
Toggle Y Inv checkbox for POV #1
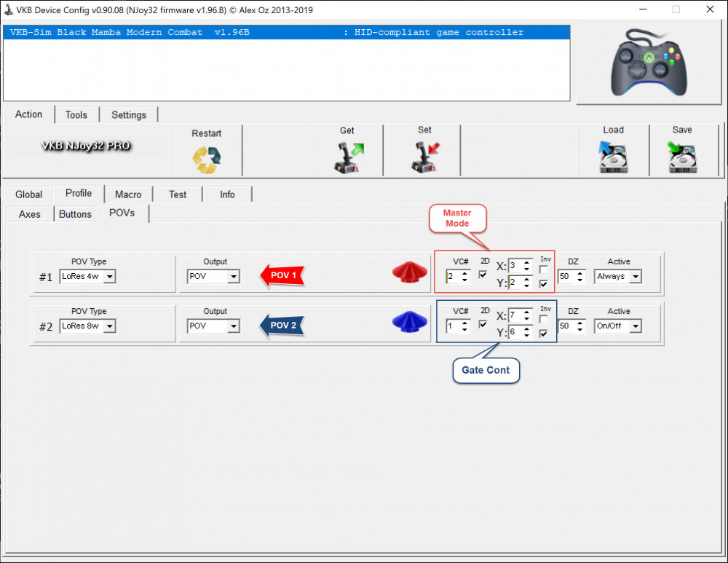[x=543, y=284]
